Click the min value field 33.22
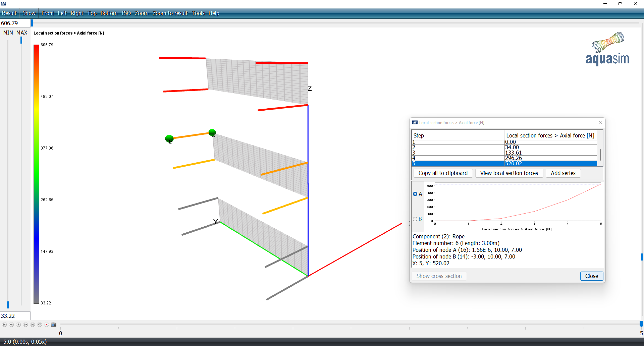The height and width of the screenshot is (346, 644). click(x=15, y=316)
